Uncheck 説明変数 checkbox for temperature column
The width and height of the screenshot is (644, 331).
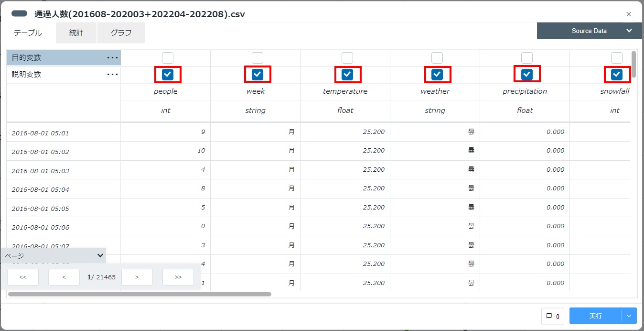click(347, 74)
